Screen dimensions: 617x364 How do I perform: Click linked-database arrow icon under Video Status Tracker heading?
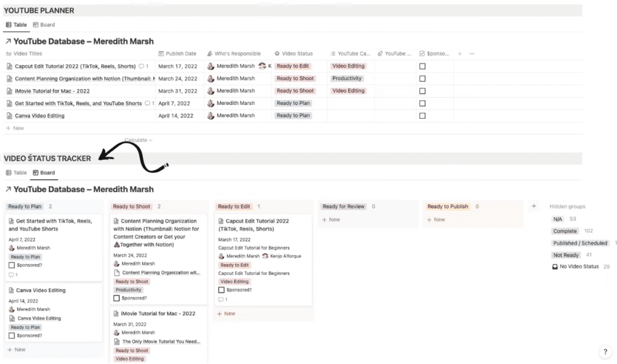pos(8,189)
